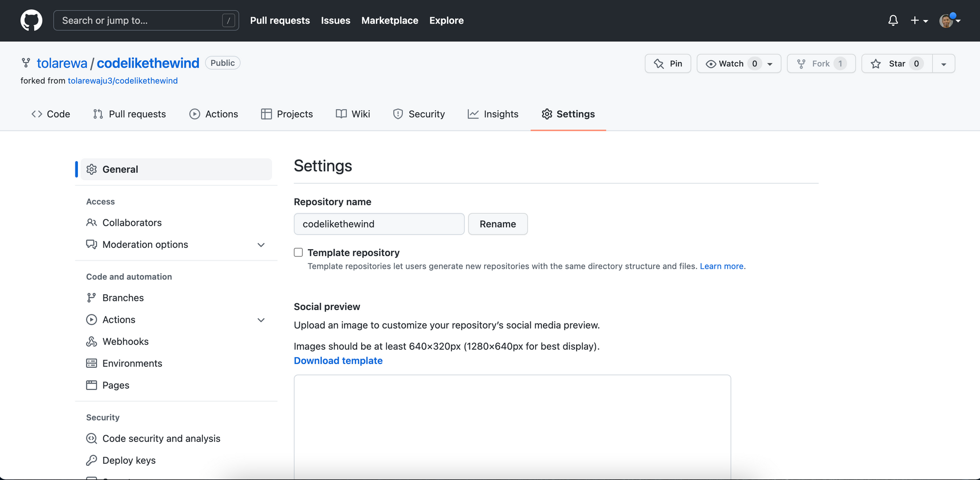This screenshot has width=980, height=480.
Task: Open the codelikethewind repository link
Action: pyautogui.click(x=148, y=63)
